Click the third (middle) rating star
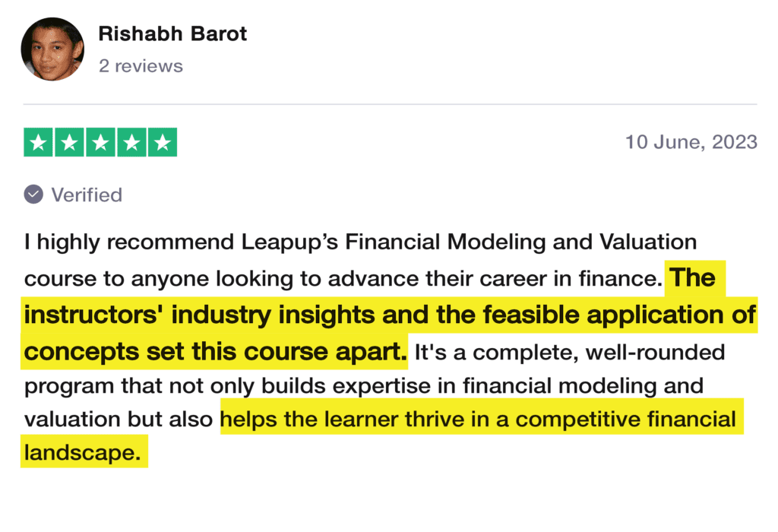The height and width of the screenshot is (532, 778). coord(100,143)
